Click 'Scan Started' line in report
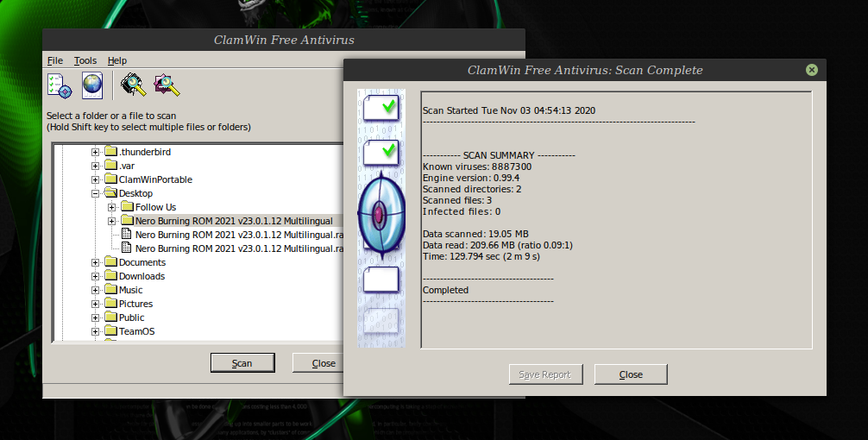This screenshot has height=440, width=868. 509,110
